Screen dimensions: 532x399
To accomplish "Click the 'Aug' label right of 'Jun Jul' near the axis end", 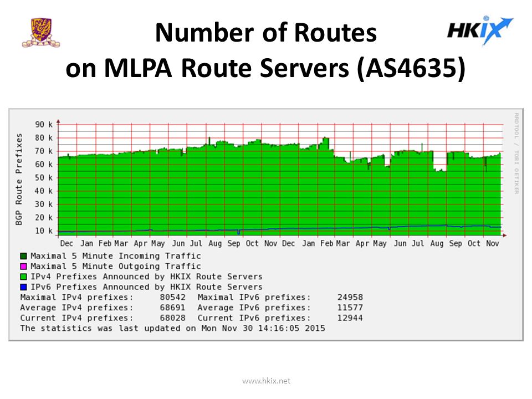I will [437, 244].
